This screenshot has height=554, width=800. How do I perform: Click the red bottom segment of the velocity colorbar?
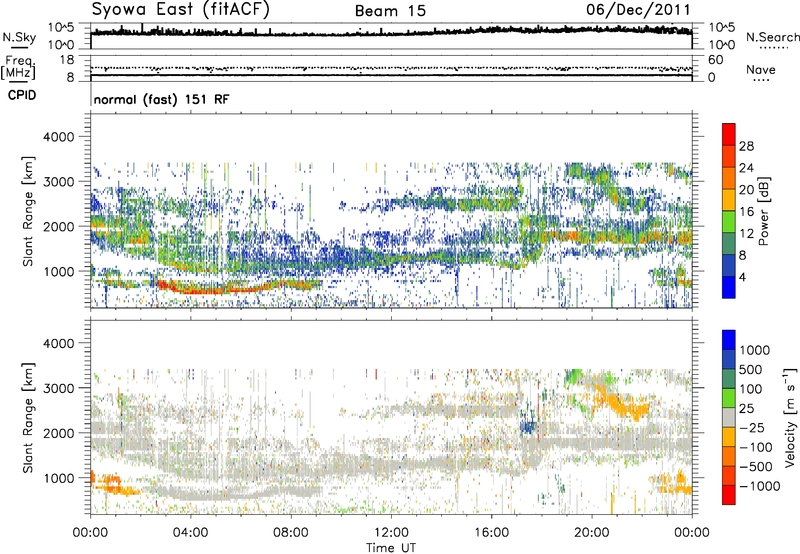pos(729,495)
